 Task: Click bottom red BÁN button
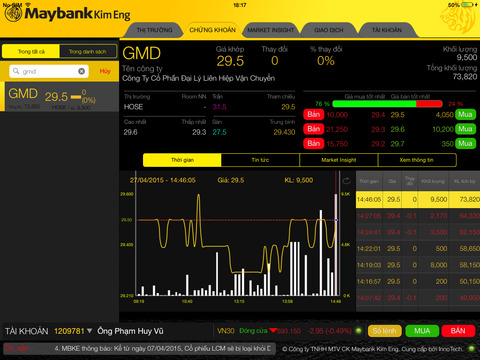[458, 331]
